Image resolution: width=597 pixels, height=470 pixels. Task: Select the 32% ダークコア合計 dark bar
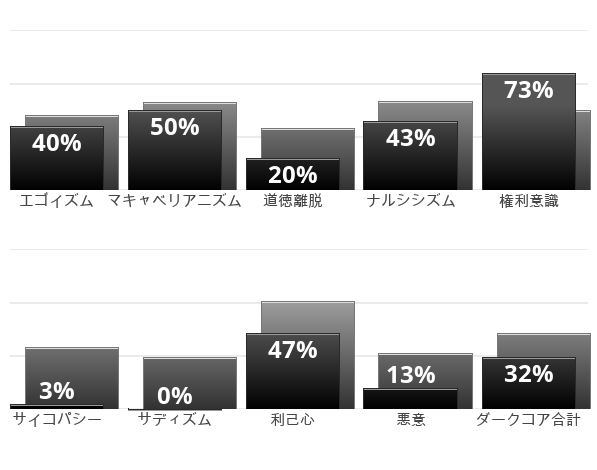pyautogui.click(x=529, y=383)
